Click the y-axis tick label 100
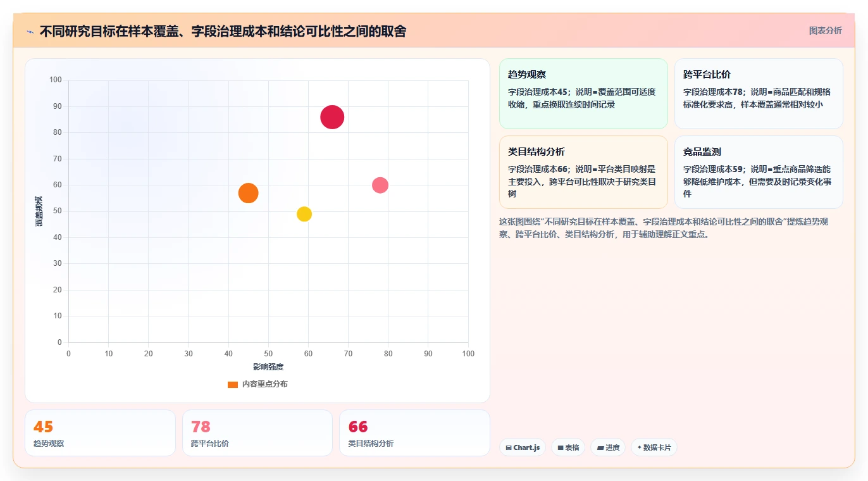This screenshot has width=868, height=481. pos(56,80)
